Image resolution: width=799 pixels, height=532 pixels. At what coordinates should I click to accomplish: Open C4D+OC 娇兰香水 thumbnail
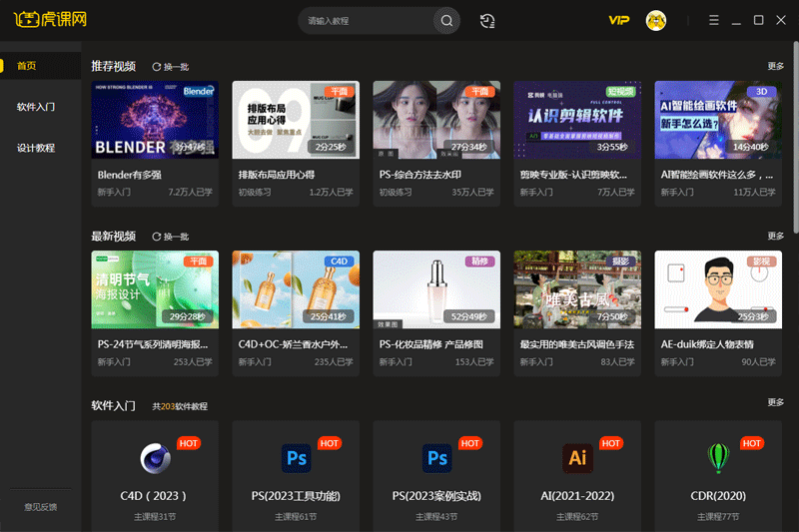click(x=296, y=289)
